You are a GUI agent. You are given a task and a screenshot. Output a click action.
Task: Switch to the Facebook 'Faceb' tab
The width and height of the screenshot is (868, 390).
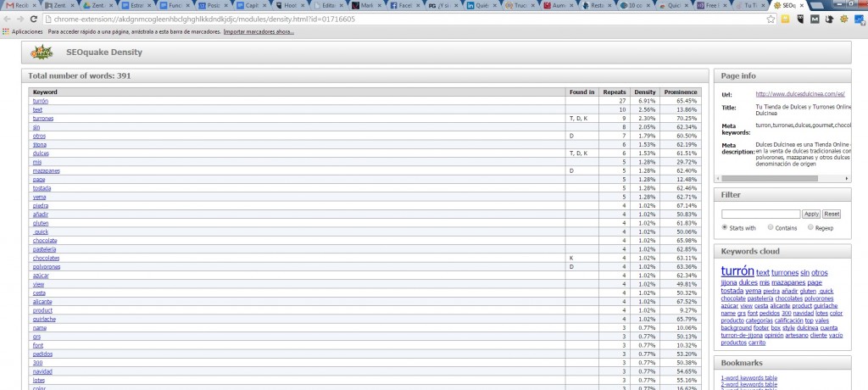point(404,5)
